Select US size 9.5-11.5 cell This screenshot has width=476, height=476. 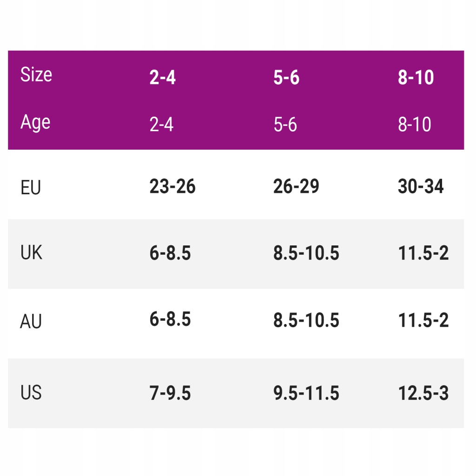click(x=306, y=394)
